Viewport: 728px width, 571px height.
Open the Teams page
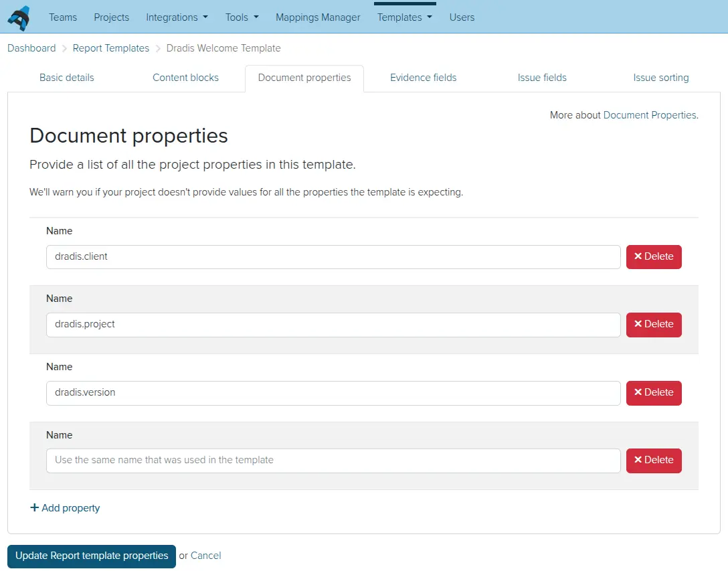[63, 17]
